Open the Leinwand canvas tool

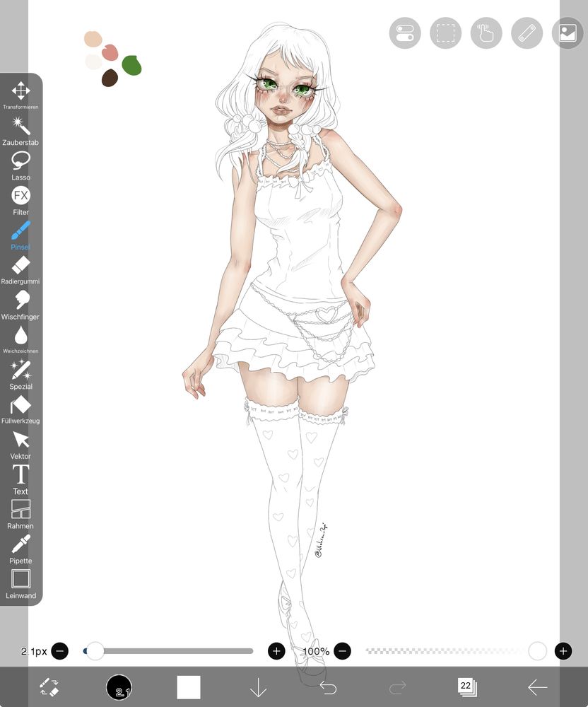coord(20,585)
